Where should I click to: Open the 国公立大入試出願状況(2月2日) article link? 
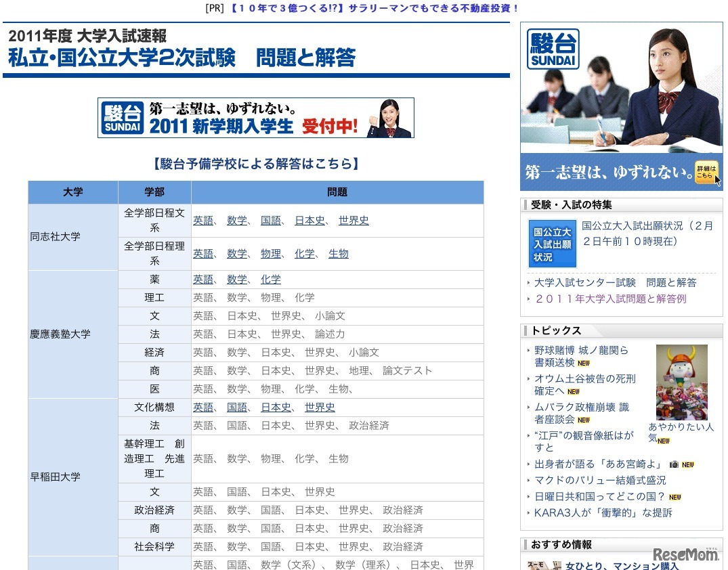(x=647, y=234)
